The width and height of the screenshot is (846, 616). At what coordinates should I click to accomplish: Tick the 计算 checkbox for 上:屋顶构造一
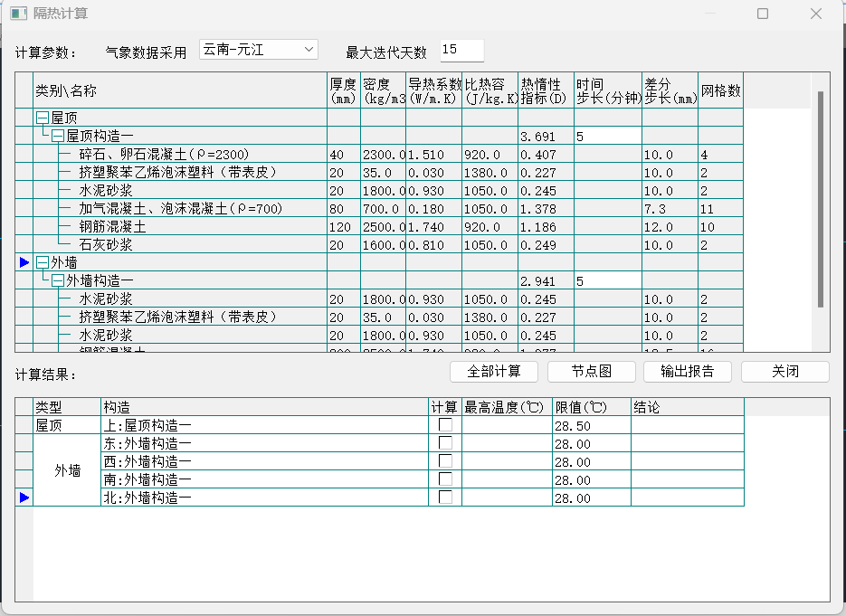(445, 425)
